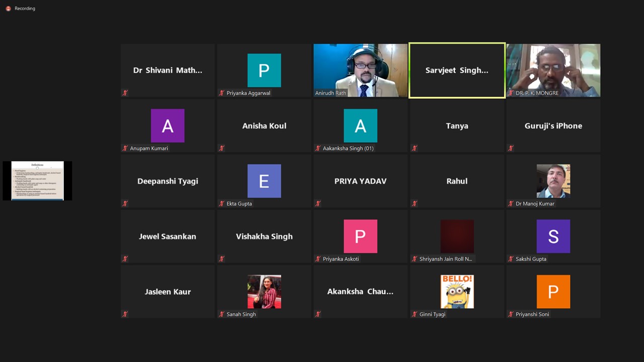The height and width of the screenshot is (362, 644).
Task: Click the red Recording indicator icon
Action: [8, 9]
